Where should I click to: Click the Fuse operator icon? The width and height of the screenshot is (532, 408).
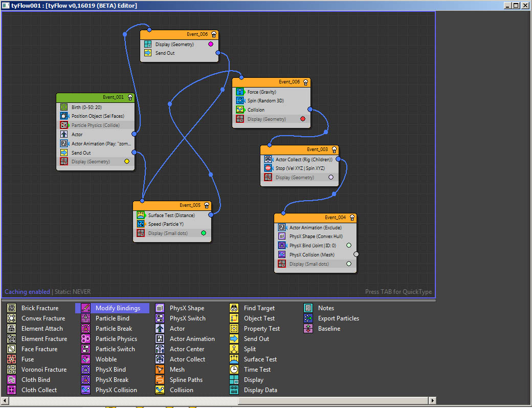coord(12,359)
